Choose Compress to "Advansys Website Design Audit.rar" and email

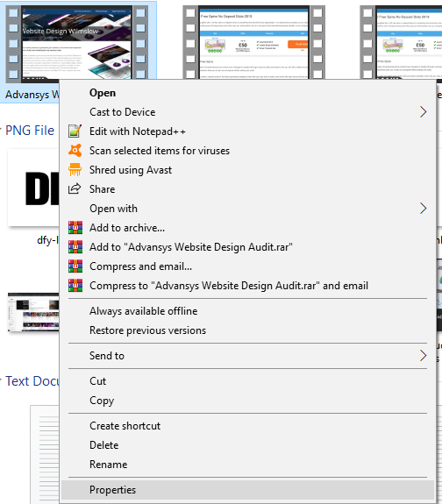(x=247, y=286)
